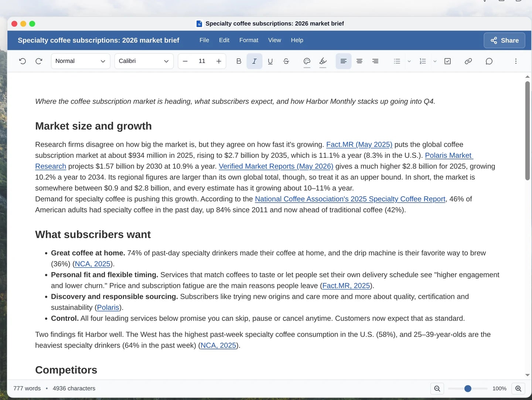Open the text color palette
This screenshot has width=532, height=400.
tap(307, 61)
